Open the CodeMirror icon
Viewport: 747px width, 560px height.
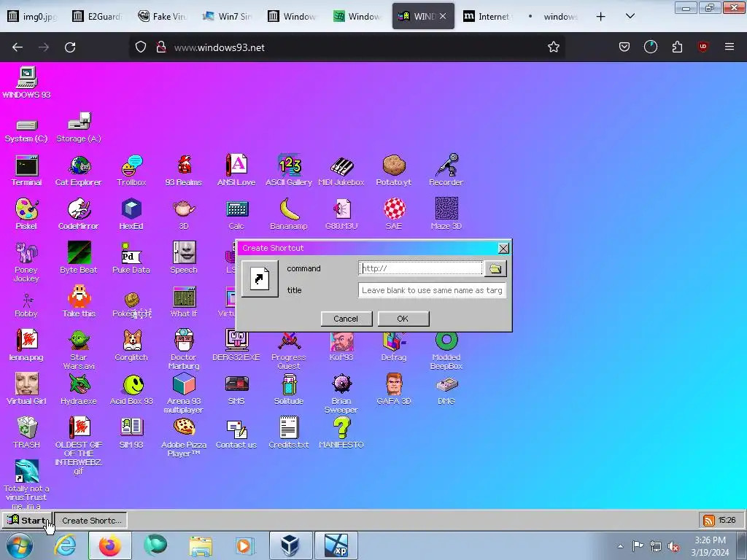[79, 214]
